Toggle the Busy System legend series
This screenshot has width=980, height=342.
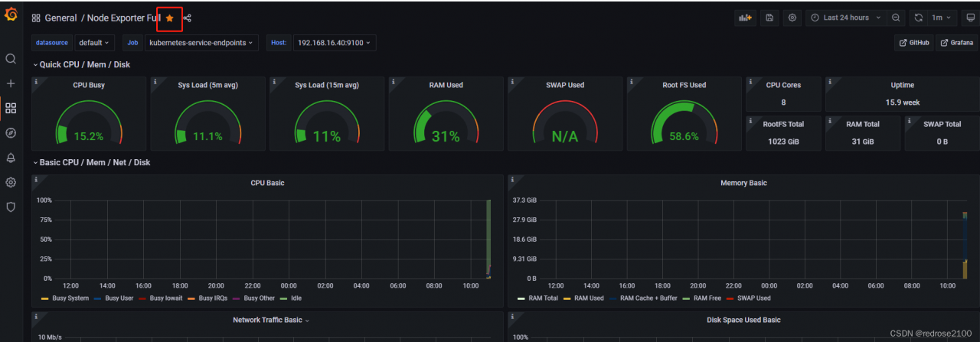click(65, 298)
